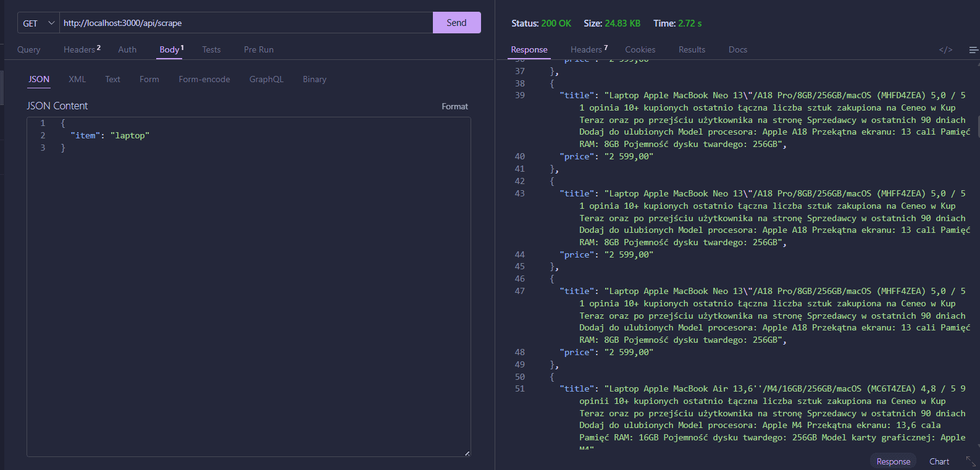This screenshot has width=980, height=470.
Task: Select the XML body type
Action: [77, 79]
